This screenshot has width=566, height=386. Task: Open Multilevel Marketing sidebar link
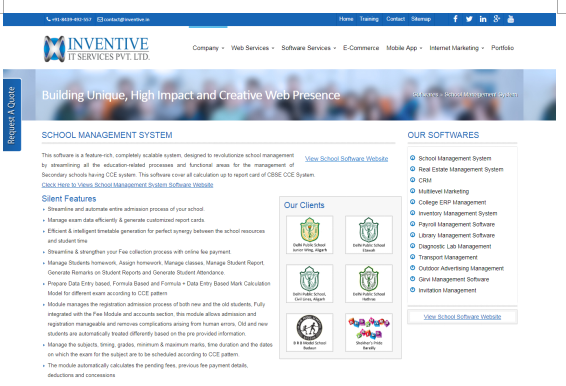click(x=444, y=191)
